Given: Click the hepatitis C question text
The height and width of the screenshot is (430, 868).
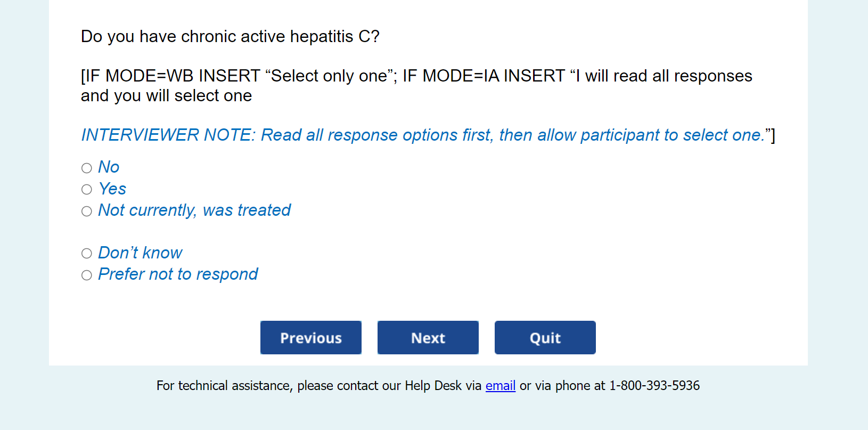Looking at the screenshot, I should tap(230, 37).
